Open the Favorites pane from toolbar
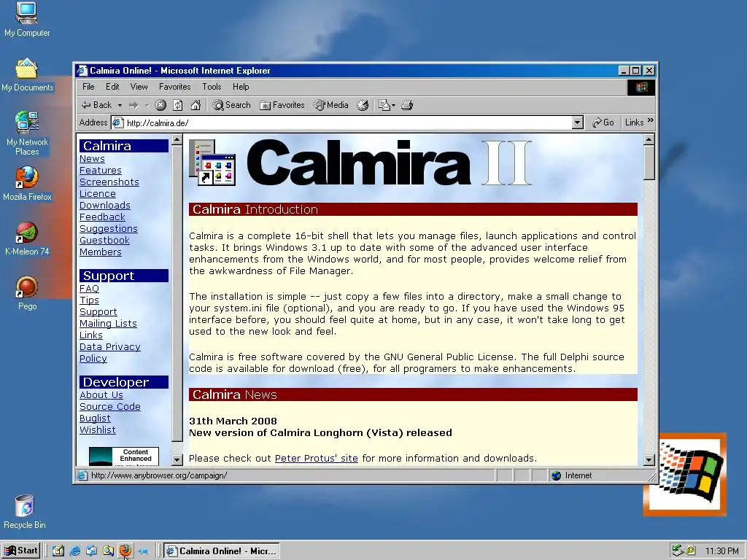 (282, 105)
